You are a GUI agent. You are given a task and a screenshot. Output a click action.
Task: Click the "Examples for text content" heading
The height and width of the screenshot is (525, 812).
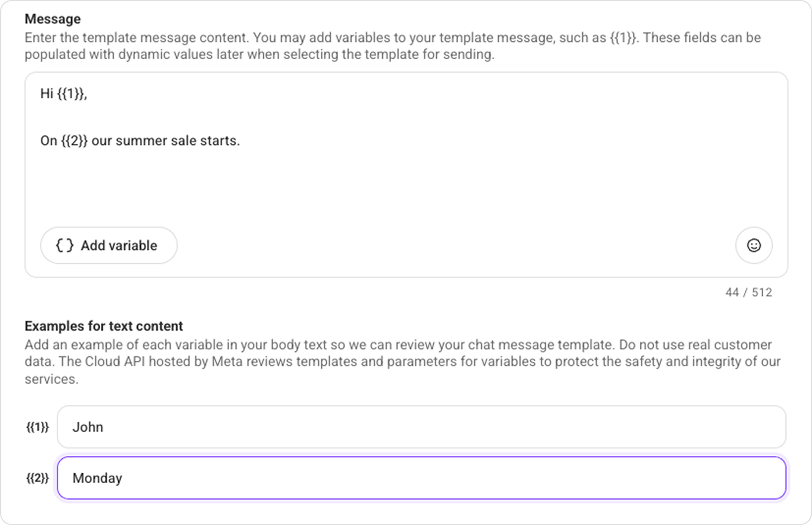click(x=104, y=326)
